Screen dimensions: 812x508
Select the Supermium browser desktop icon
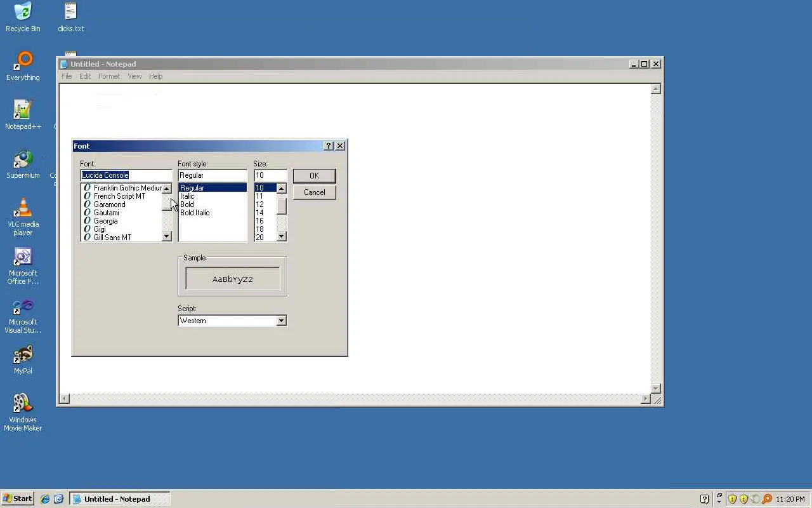(x=23, y=164)
